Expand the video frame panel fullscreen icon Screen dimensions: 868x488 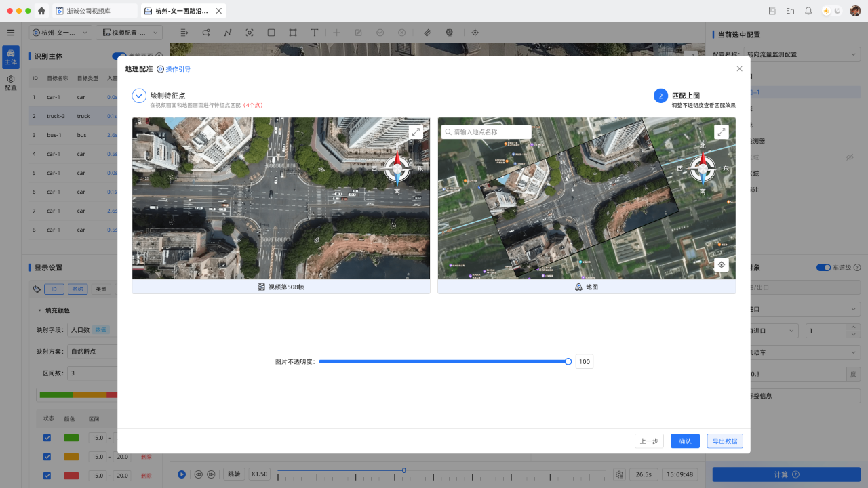pyautogui.click(x=416, y=131)
